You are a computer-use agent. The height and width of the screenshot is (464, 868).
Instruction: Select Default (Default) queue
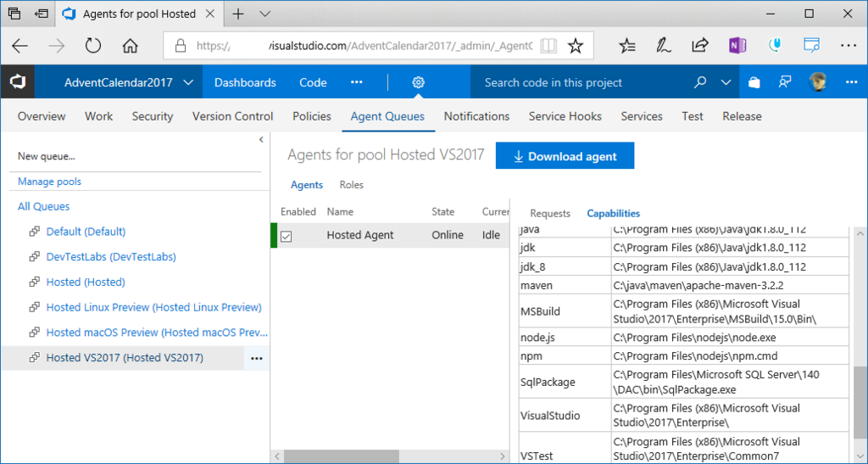pos(86,232)
